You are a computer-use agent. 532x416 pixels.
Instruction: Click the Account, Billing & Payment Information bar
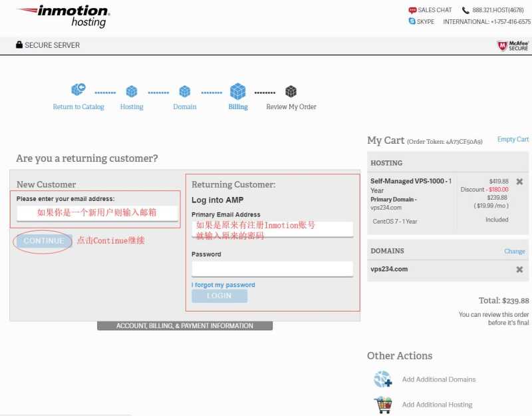coord(185,325)
